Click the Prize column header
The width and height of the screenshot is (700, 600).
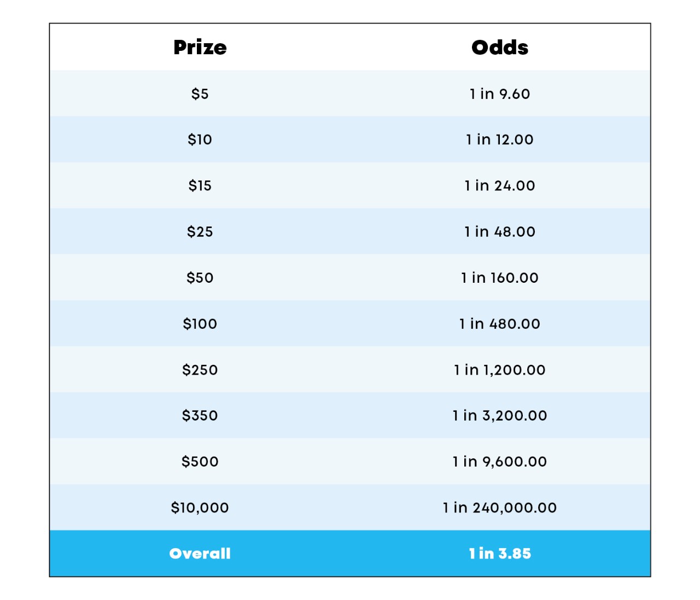tap(200, 48)
